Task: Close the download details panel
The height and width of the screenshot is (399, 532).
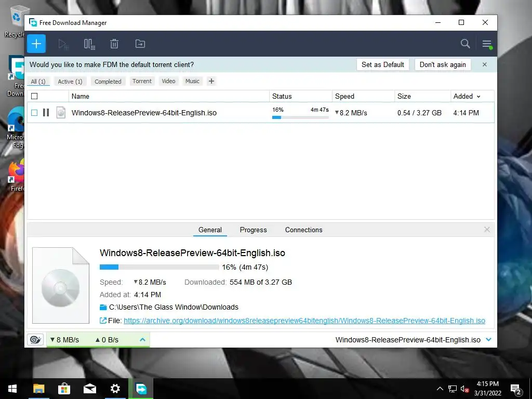Action: (x=487, y=230)
